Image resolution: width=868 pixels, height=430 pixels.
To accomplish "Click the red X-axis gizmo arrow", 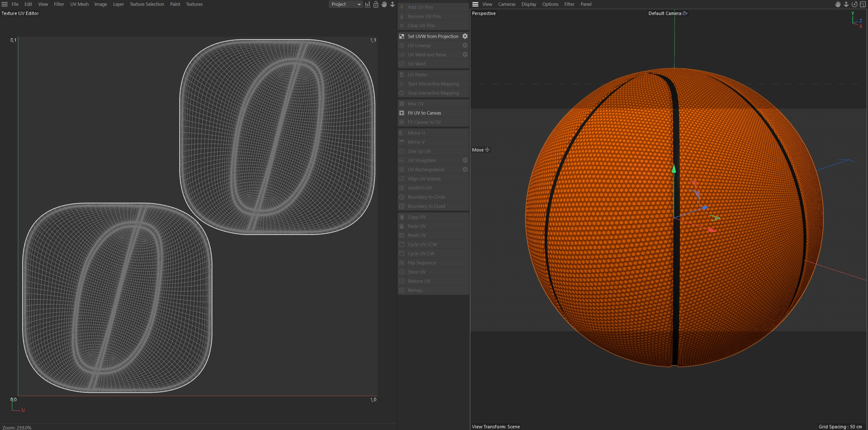I will pyautogui.click(x=712, y=230).
